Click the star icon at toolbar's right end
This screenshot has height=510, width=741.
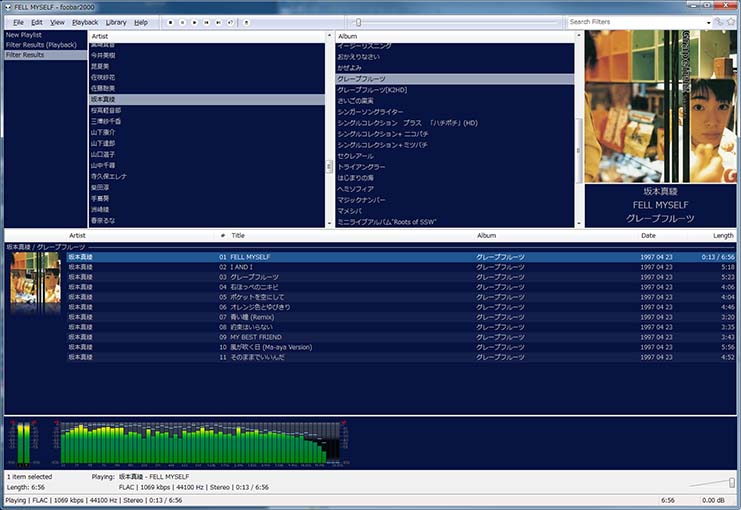732,22
